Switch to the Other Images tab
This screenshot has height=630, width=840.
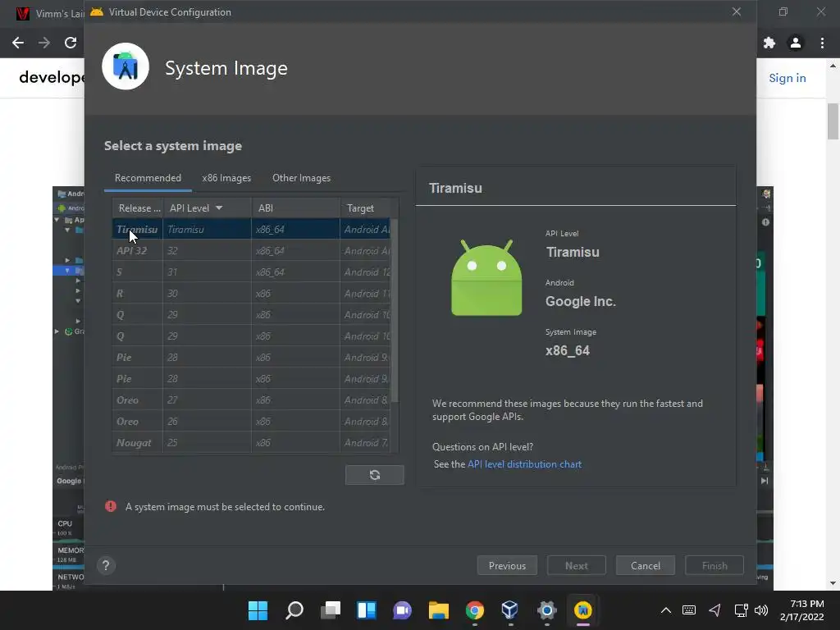tap(302, 178)
